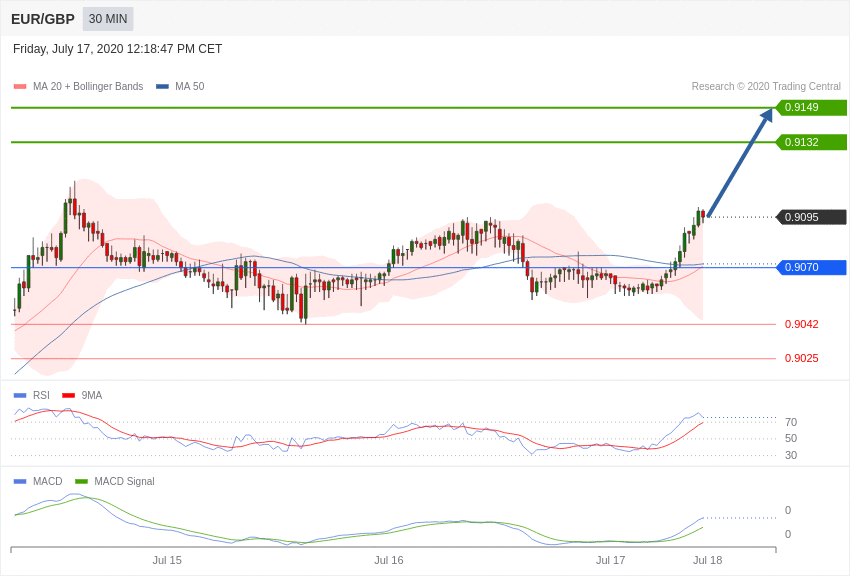850x576 pixels.
Task: Click the Jul 17 date axis label
Action: pos(610,560)
